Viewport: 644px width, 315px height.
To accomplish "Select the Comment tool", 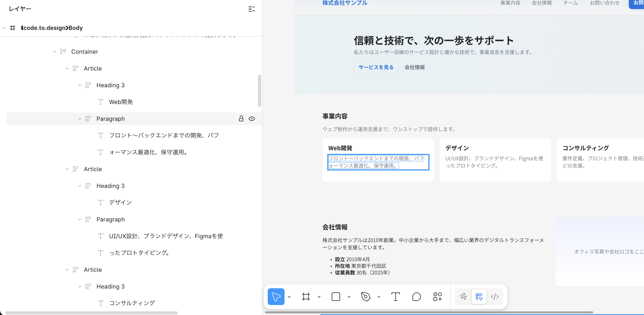I will [416, 297].
